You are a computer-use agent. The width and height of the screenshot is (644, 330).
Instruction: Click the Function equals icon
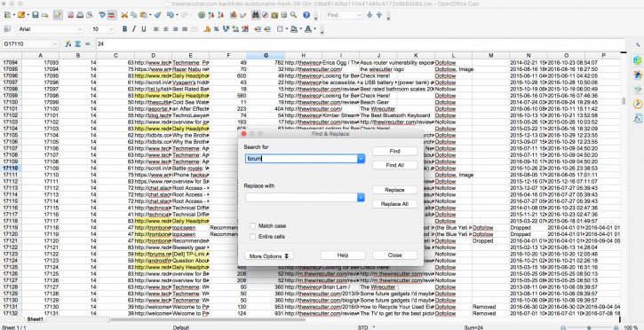87,43
